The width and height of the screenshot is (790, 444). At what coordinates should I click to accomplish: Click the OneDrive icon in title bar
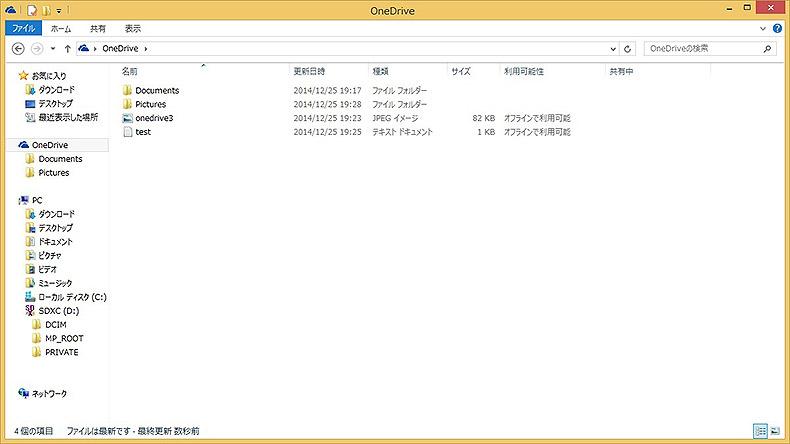(x=11, y=10)
